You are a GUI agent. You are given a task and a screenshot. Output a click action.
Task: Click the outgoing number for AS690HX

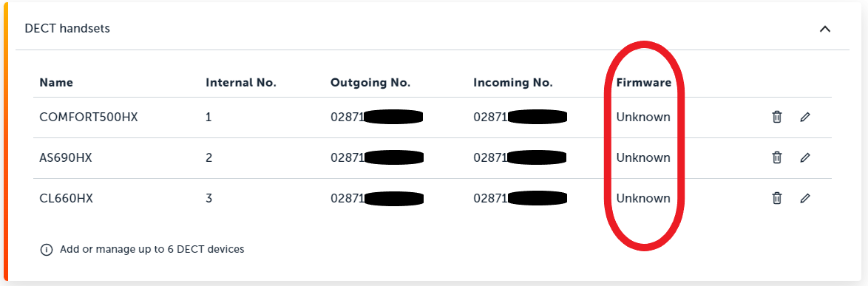[377, 157]
